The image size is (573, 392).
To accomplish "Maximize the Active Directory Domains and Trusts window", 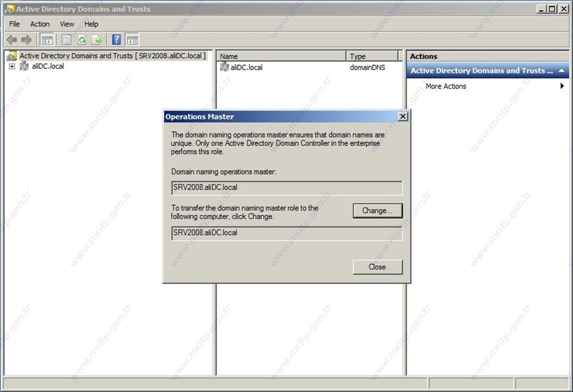I will coord(552,9).
